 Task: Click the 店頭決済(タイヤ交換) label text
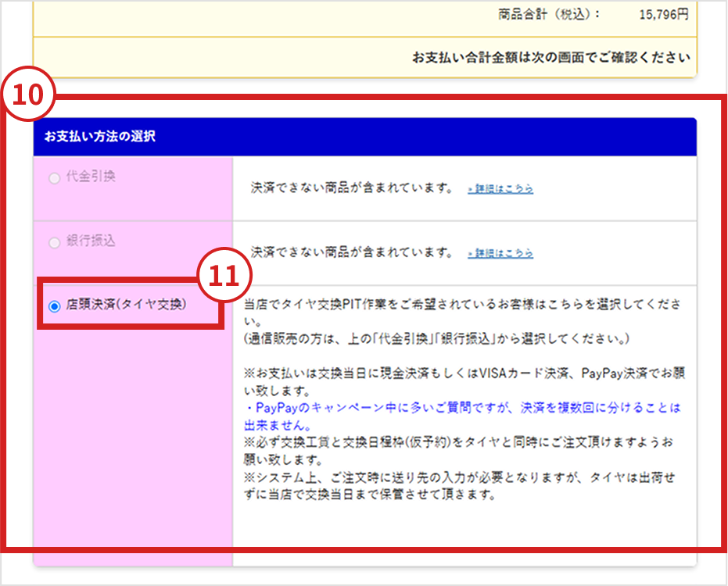(127, 306)
